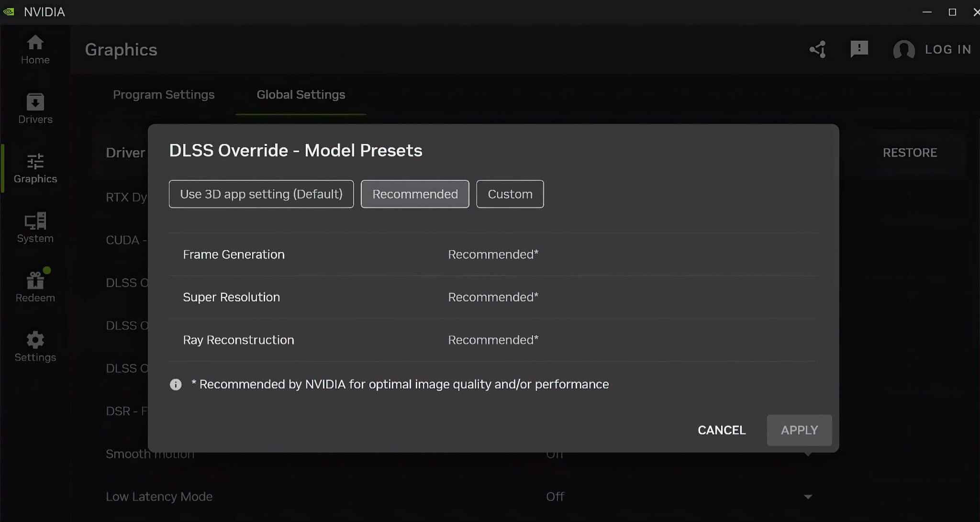Apply the DLSS model preset changes
The height and width of the screenshot is (522, 980).
pos(799,430)
